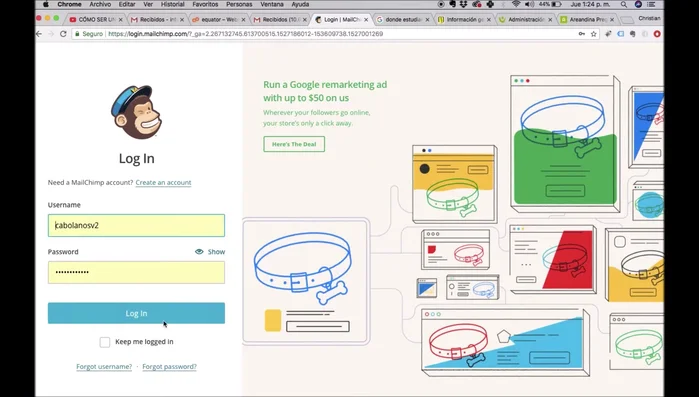
Task: Open the Apple menu
Action: (x=45, y=4)
